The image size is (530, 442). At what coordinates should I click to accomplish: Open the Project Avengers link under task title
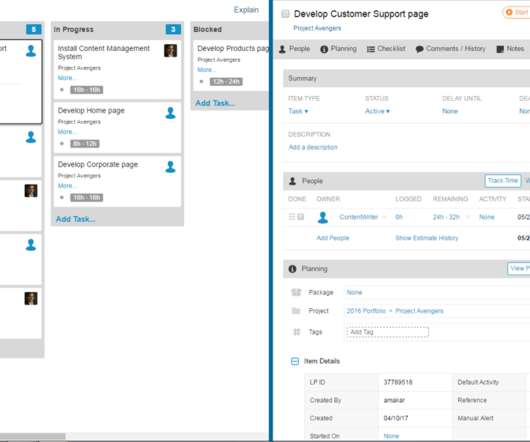coord(317,28)
